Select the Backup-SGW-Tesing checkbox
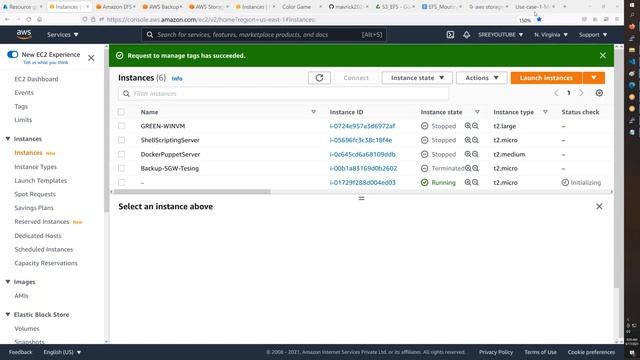This screenshot has width=640, height=360. (x=121, y=168)
